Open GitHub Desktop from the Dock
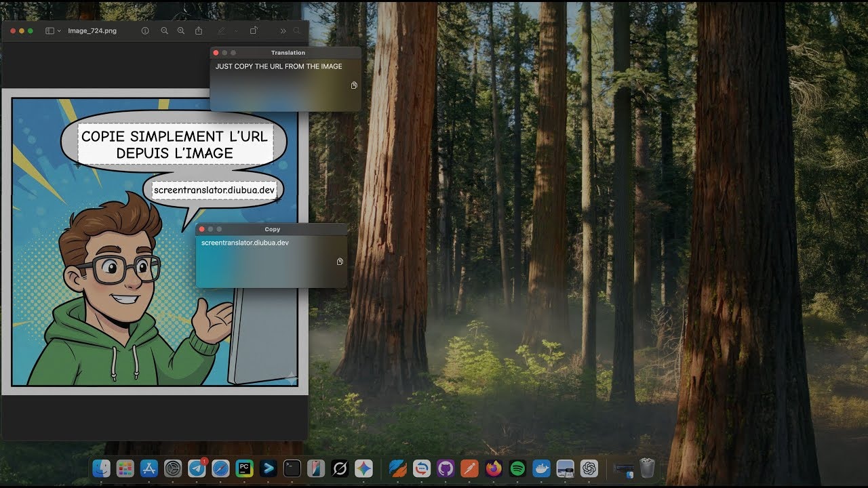 (x=446, y=468)
